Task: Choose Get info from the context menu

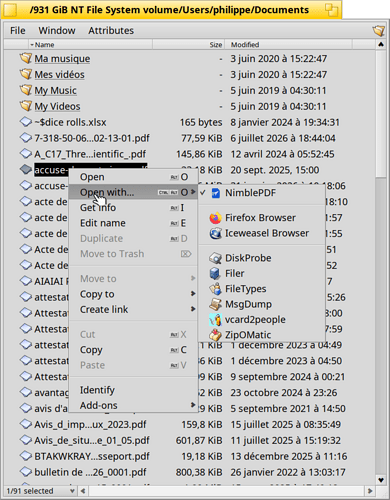Action: click(133, 208)
